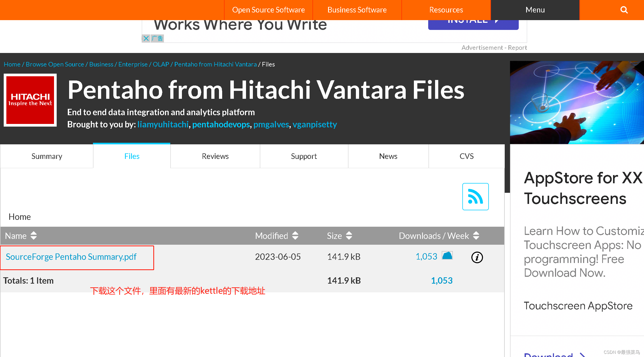This screenshot has height=357, width=644.
Task: Open the Resources menu
Action: [446, 10]
